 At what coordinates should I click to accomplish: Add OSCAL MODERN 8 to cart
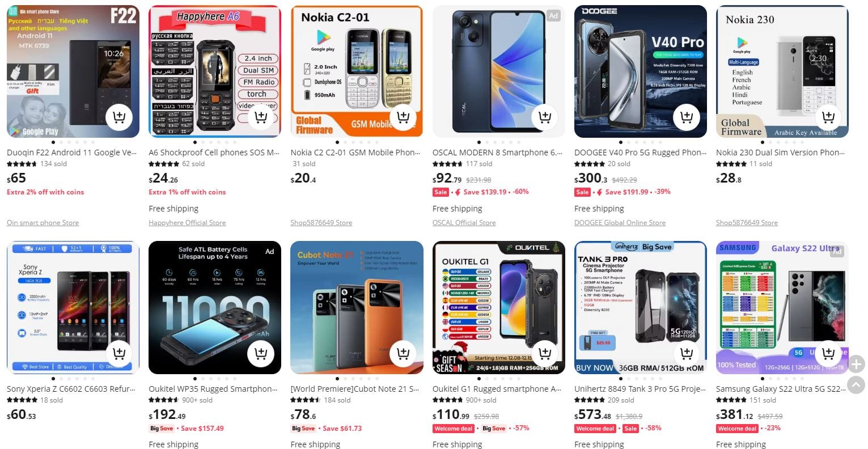point(545,117)
